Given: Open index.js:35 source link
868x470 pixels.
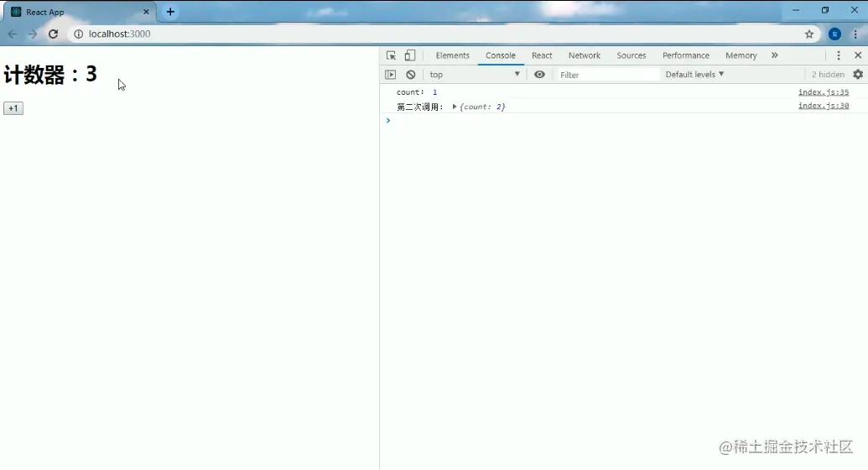Looking at the screenshot, I should [x=824, y=92].
